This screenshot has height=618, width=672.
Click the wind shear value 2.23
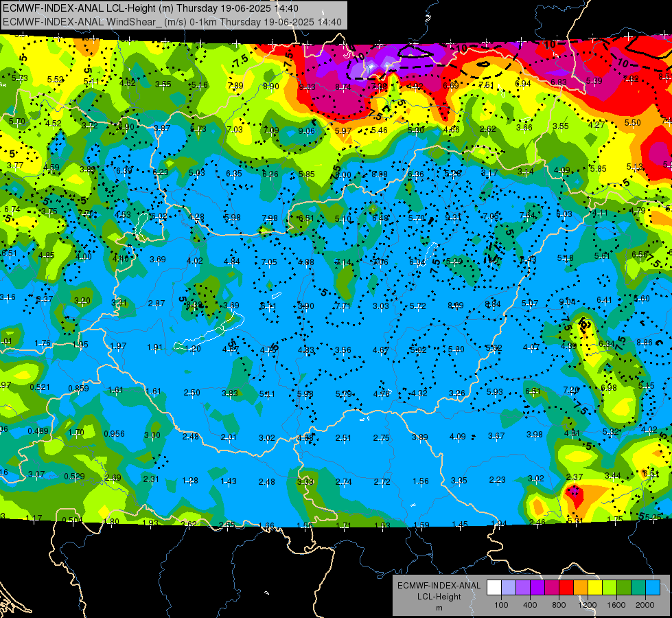tap(497, 479)
